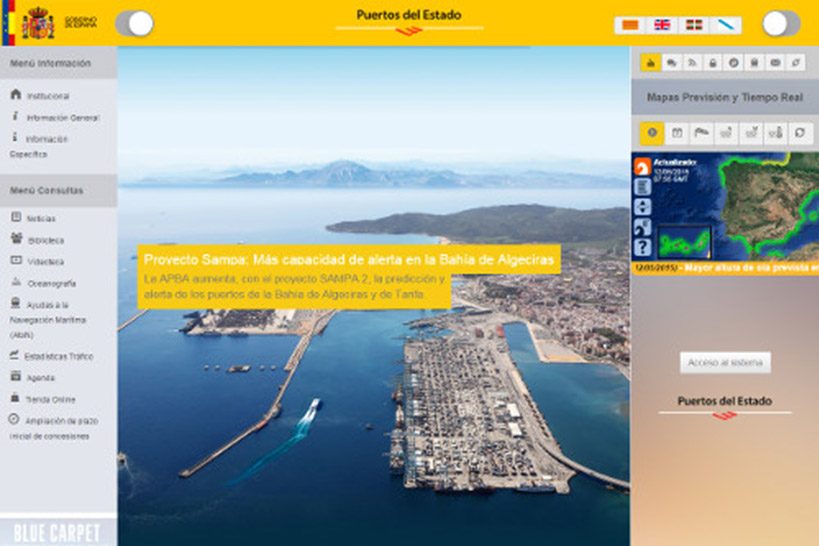
Task: Open Estadísticas Tráfico in the sidebar
Action: click(x=59, y=355)
